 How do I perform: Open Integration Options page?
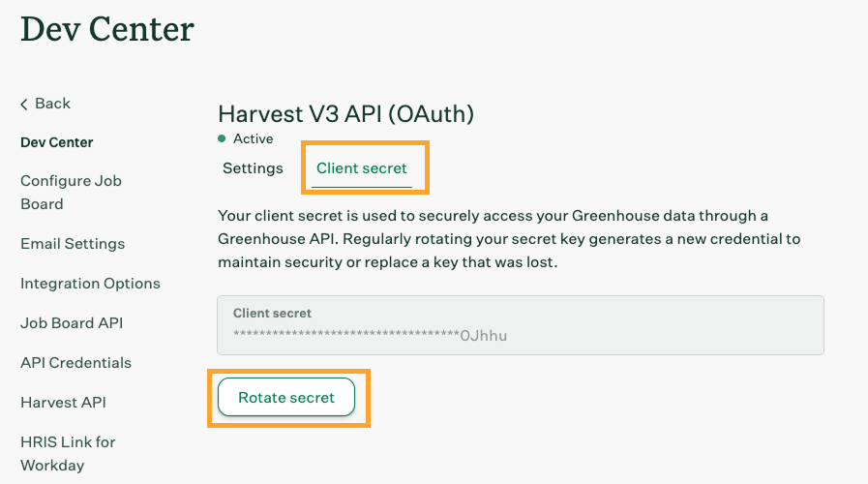pos(90,284)
